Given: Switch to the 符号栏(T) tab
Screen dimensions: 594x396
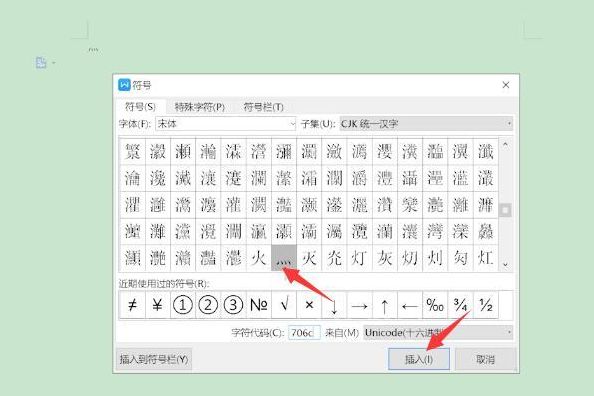Looking at the screenshot, I should (263, 107).
